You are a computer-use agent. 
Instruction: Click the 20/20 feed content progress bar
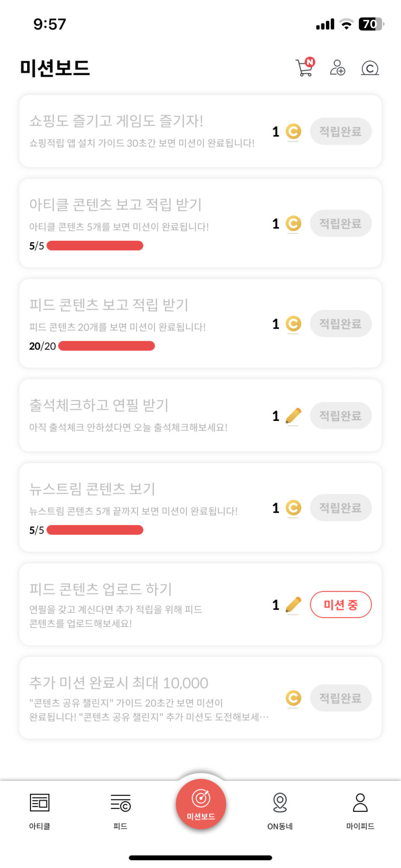point(106,346)
